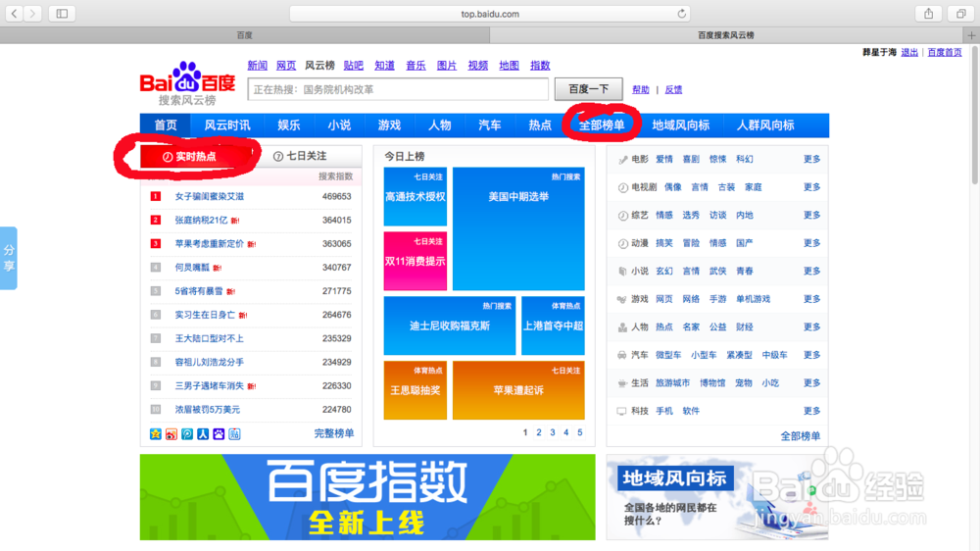This screenshot has height=551, width=980.
Task: Click the top.baidu.com address bar
Action: click(489, 13)
